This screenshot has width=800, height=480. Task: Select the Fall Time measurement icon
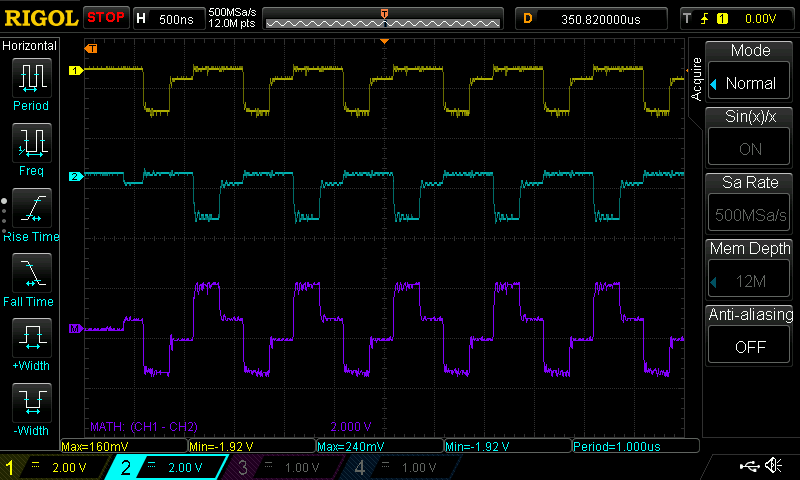point(31,274)
